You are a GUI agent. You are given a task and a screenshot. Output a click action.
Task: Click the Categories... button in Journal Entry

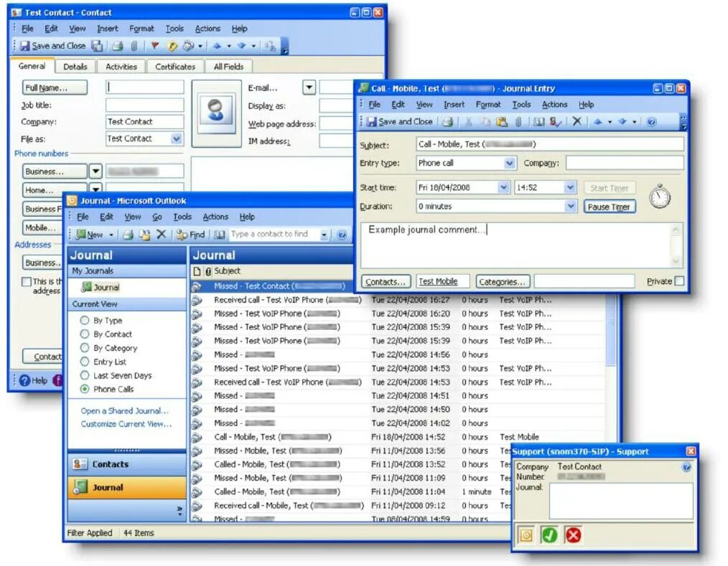coord(503,282)
